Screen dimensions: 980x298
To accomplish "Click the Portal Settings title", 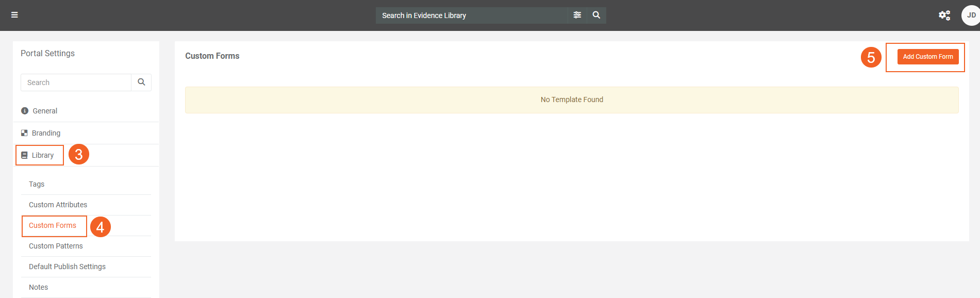I will click(47, 53).
